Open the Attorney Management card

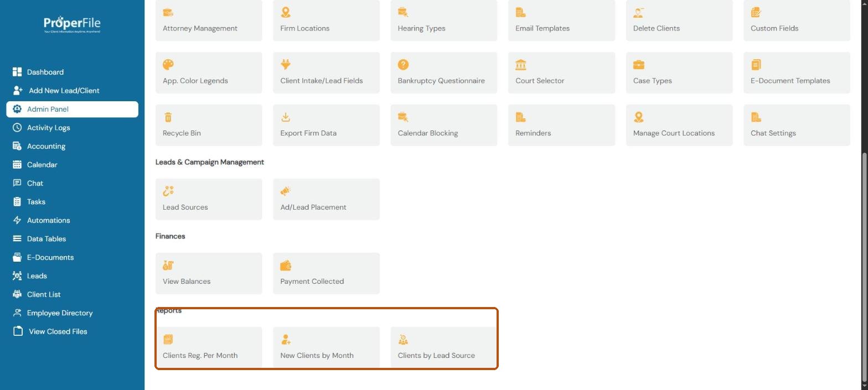click(x=209, y=20)
